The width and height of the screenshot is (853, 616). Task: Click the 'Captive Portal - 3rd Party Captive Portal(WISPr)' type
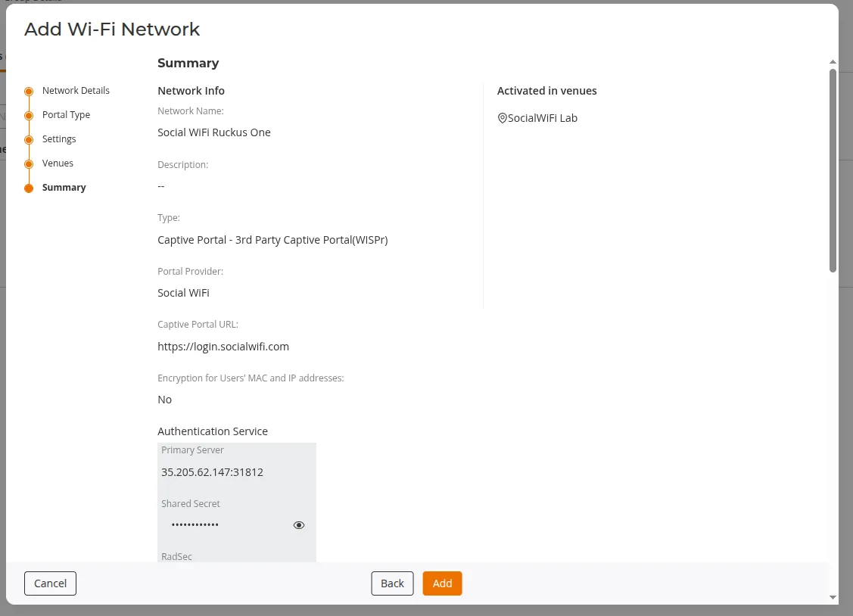pos(272,240)
